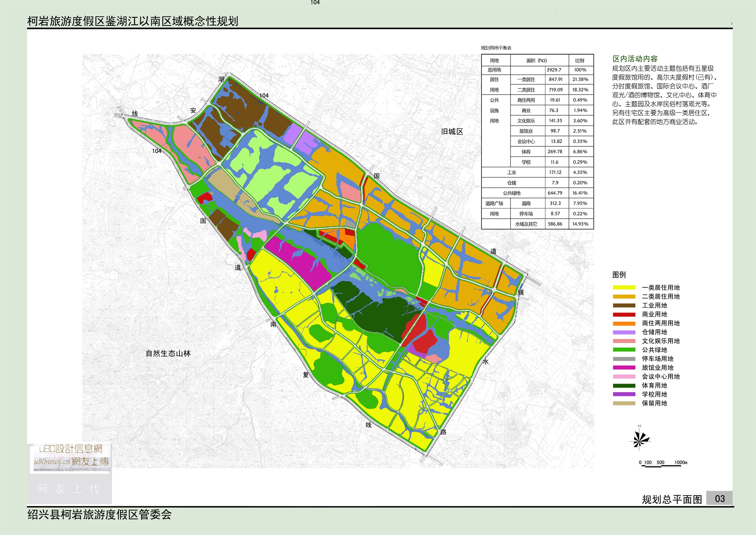The image size is (756, 535).
Task: Click the 0.29% 学校 ratio cell
Action: (580, 162)
